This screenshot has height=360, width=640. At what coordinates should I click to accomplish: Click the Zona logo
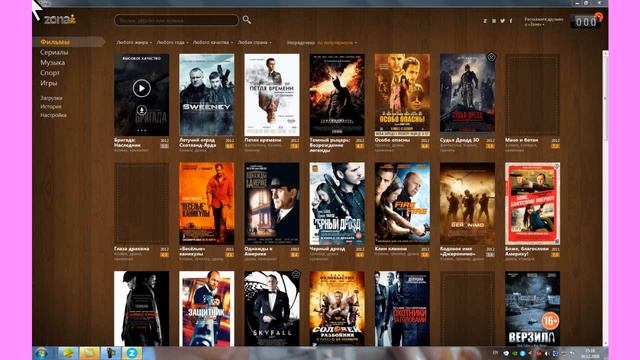[x=60, y=19]
